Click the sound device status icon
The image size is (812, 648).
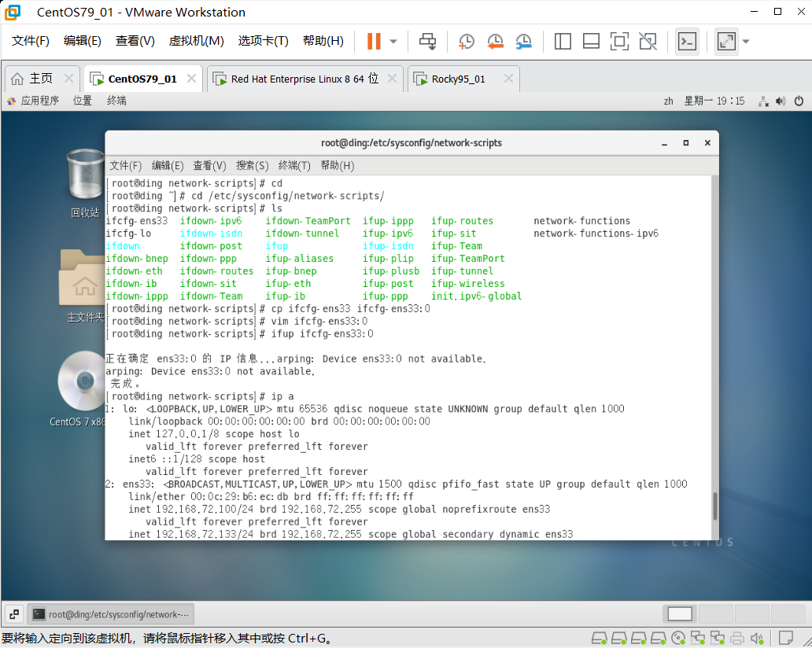click(758, 638)
